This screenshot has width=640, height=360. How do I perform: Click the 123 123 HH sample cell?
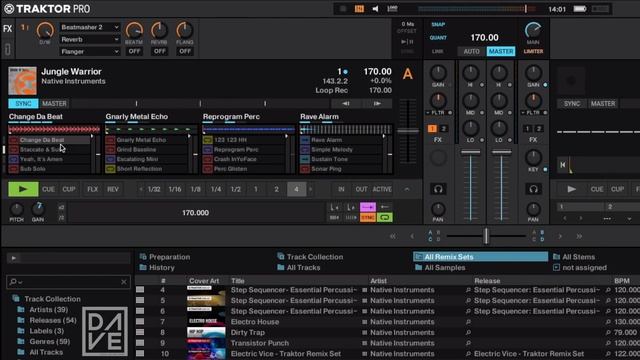click(244, 140)
